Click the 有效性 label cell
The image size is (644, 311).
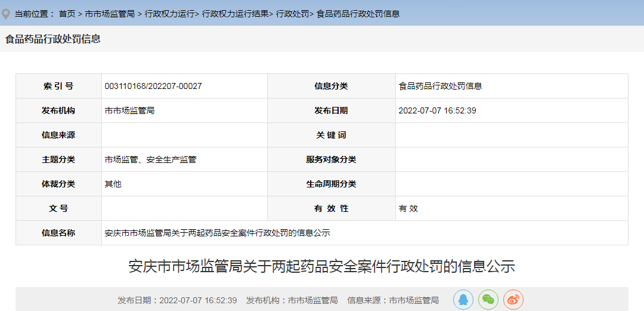pyautogui.click(x=332, y=208)
